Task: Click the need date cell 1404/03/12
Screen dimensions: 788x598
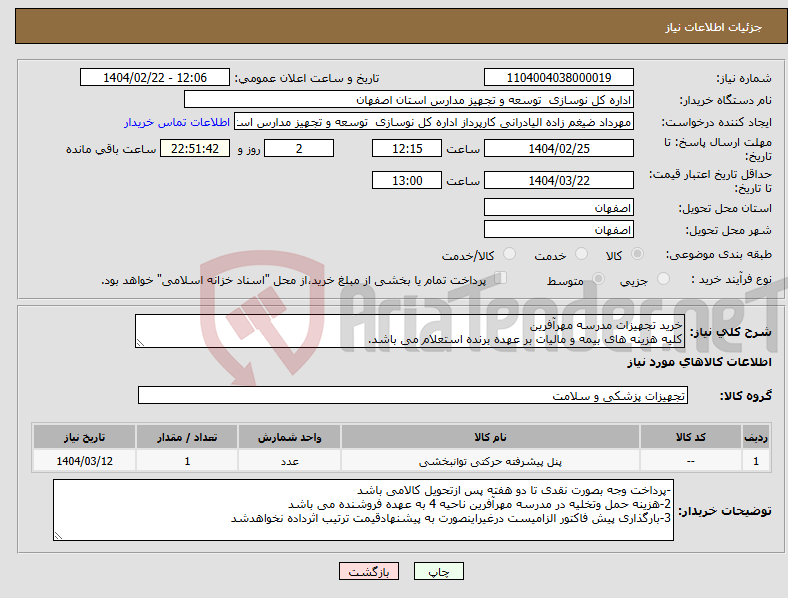Action: pos(84,461)
